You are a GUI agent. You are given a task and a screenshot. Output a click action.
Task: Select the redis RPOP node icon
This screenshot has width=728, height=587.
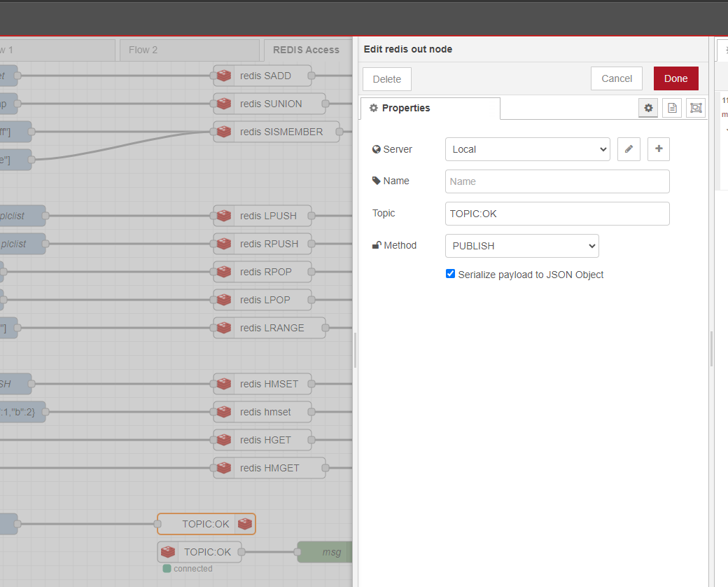coord(224,272)
